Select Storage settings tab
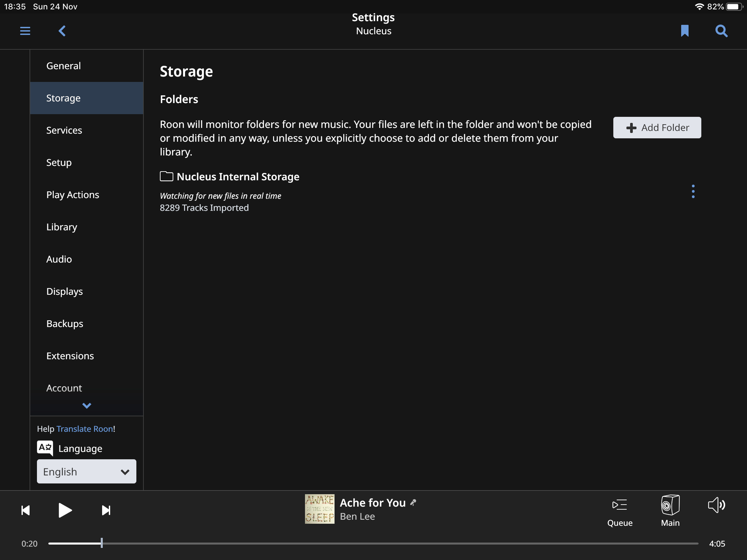 point(87,98)
